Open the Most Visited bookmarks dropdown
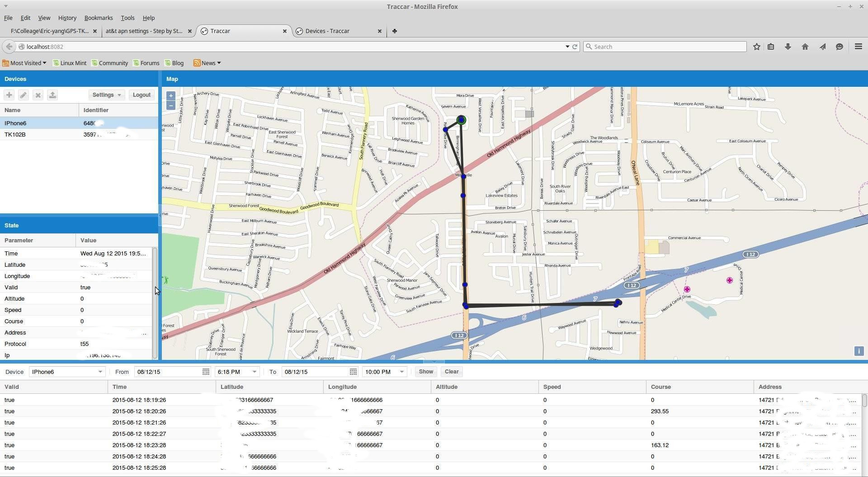The width and height of the screenshot is (868, 477). 24,63
